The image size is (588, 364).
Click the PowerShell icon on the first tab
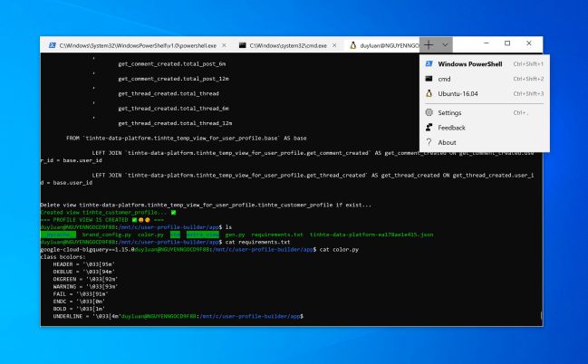tap(53, 45)
